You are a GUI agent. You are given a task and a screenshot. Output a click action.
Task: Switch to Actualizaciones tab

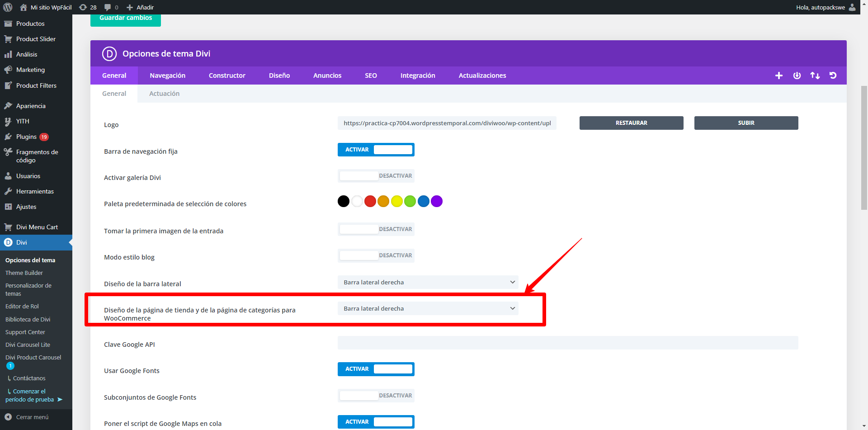click(x=482, y=76)
